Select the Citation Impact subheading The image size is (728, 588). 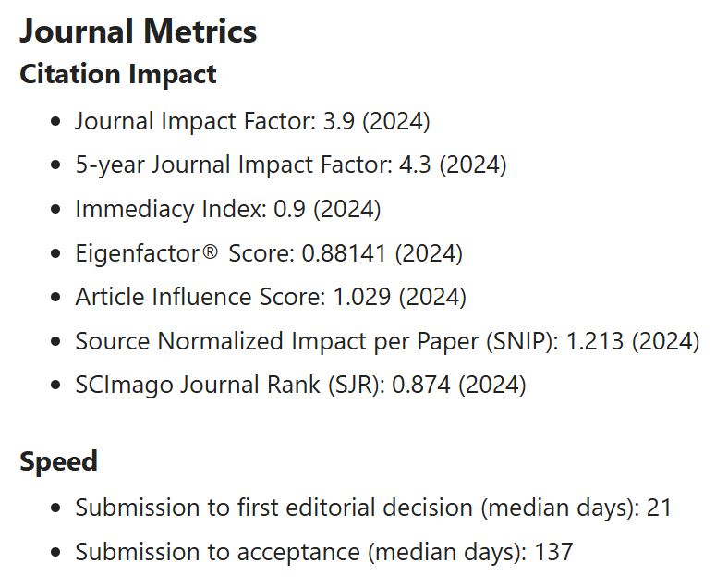[118, 74]
